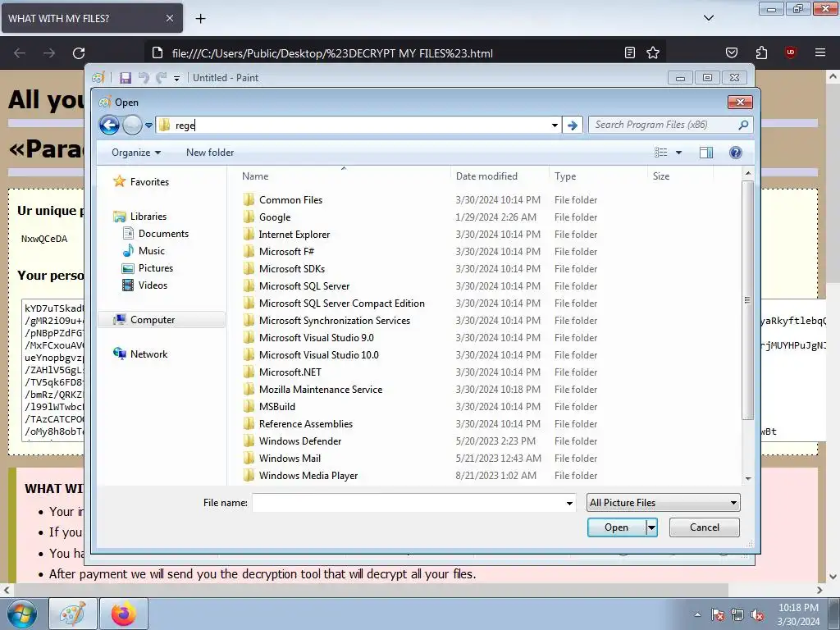Image resolution: width=840 pixels, height=630 pixels.
Task: Sort by the Type column header
Action: (x=565, y=176)
